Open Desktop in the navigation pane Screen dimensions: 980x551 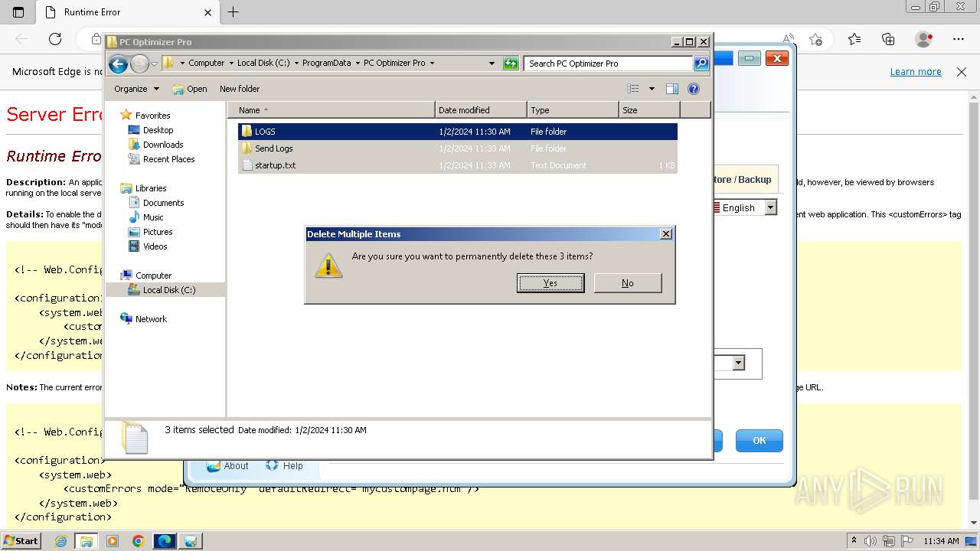tap(151, 130)
